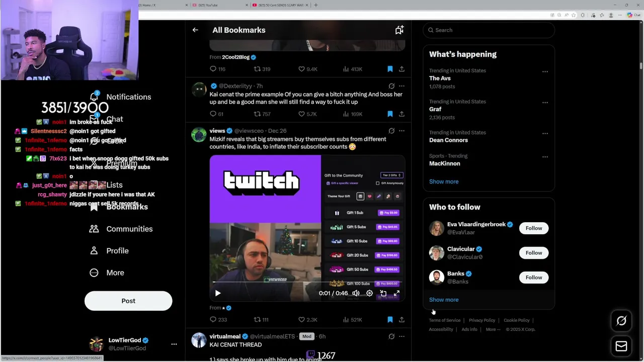Show more Who to follow suggestions
The width and height of the screenshot is (644, 362).
click(444, 300)
